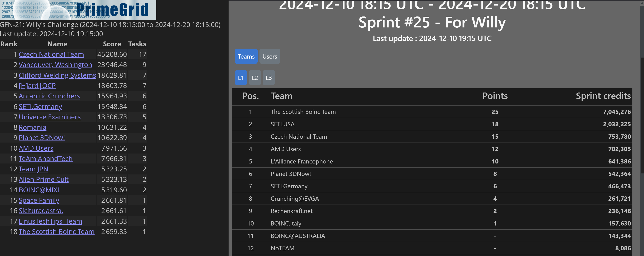The width and height of the screenshot is (644, 256).
Task: Open the Planet 3DNow! team link
Action: tap(41, 138)
